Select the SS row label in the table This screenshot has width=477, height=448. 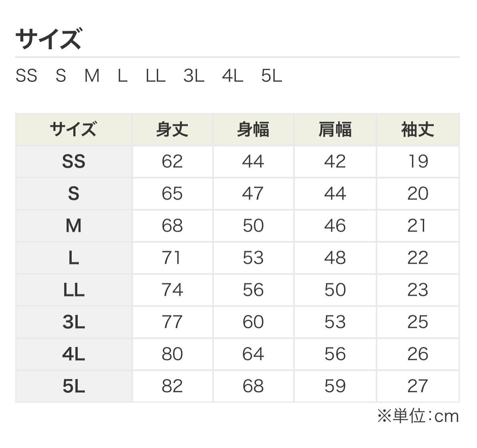(x=74, y=161)
